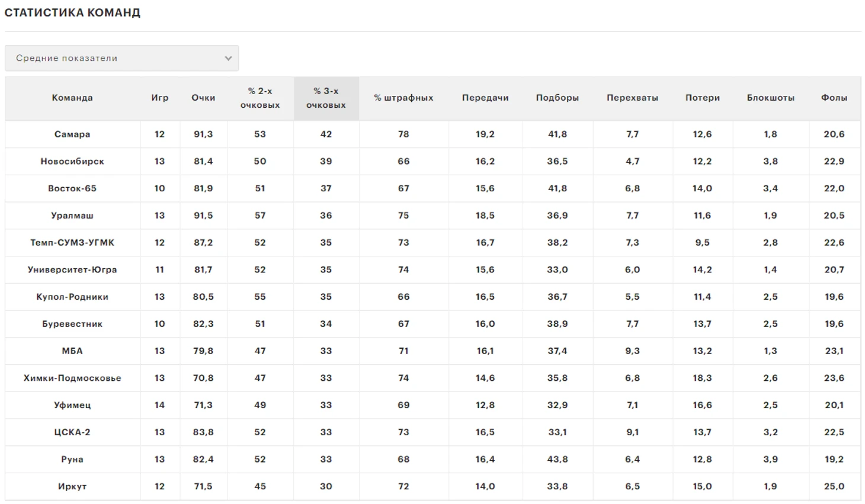This screenshot has height=504, width=865.
Task: Sort by Очки column header
Action: coord(203,98)
